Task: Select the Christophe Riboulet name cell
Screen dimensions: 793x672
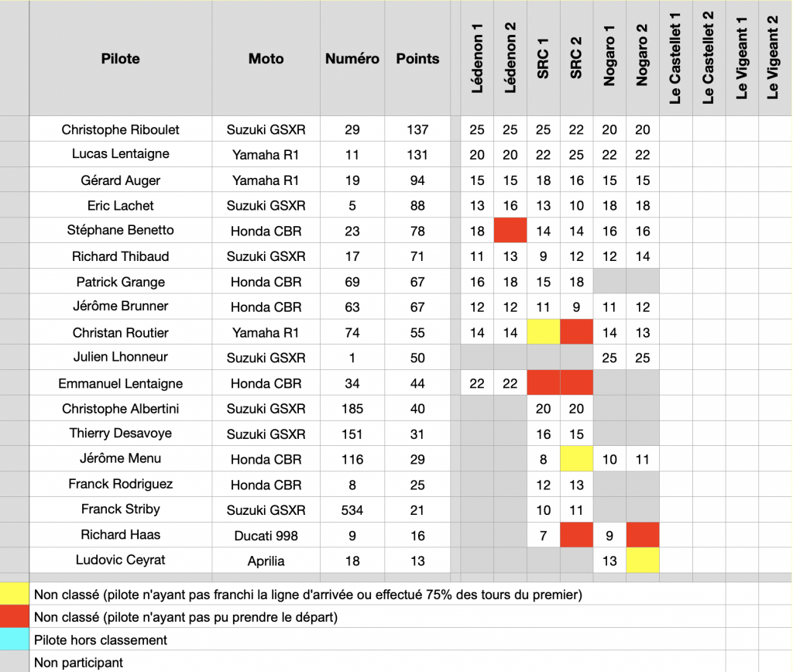Action: (x=120, y=129)
